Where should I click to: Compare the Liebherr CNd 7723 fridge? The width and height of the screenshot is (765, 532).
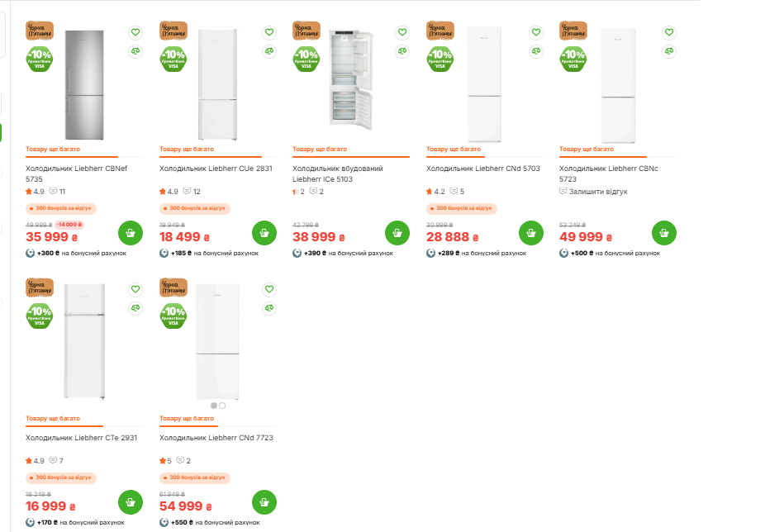click(268, 308)
